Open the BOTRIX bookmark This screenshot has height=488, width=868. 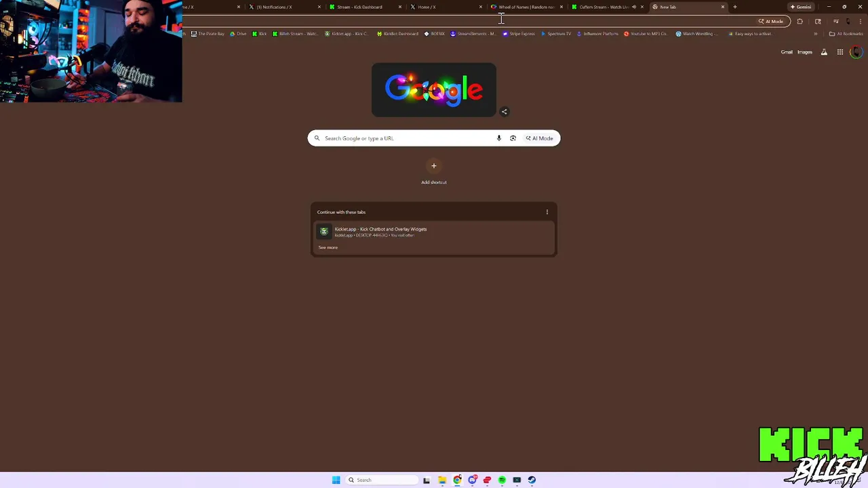click(x=434, y=34)
